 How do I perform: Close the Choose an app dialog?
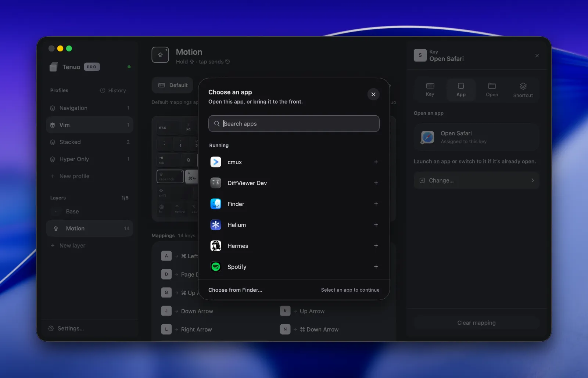pos(373,94)
